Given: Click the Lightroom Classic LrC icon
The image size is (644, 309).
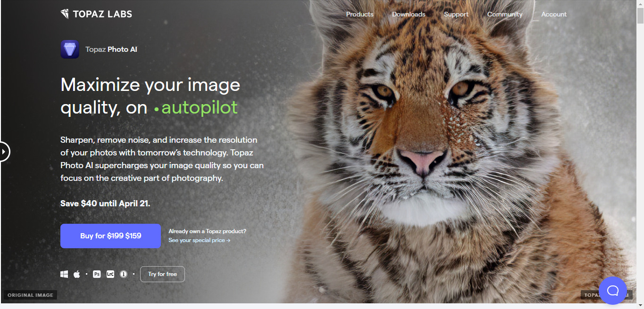Looking at the screenshot, I should [x=110, y=274].
